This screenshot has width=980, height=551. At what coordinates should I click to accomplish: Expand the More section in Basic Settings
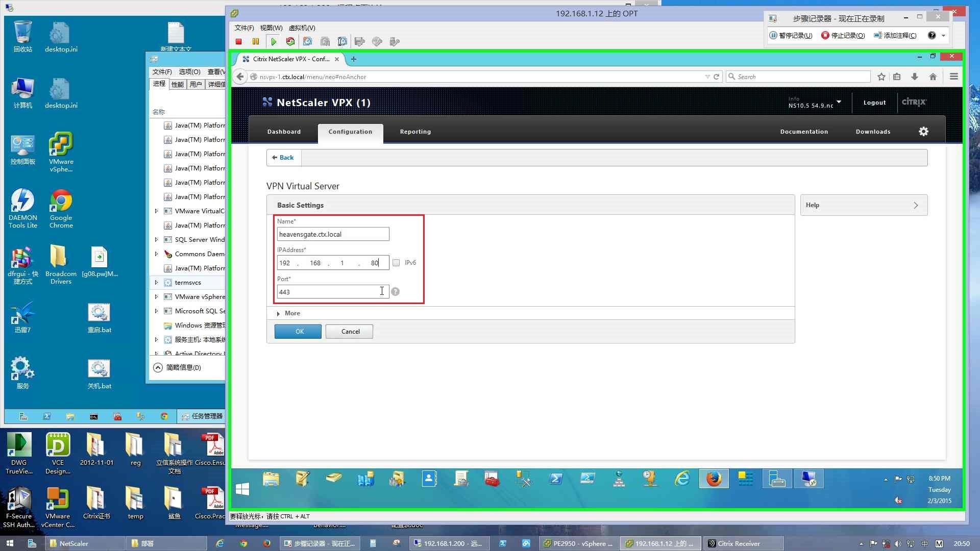[x=288, y=313]
